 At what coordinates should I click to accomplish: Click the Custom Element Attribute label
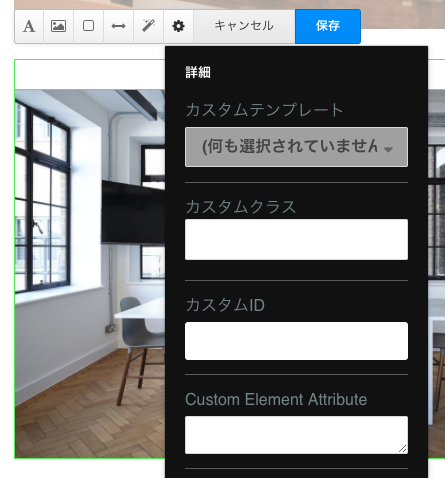coord(276,399)
